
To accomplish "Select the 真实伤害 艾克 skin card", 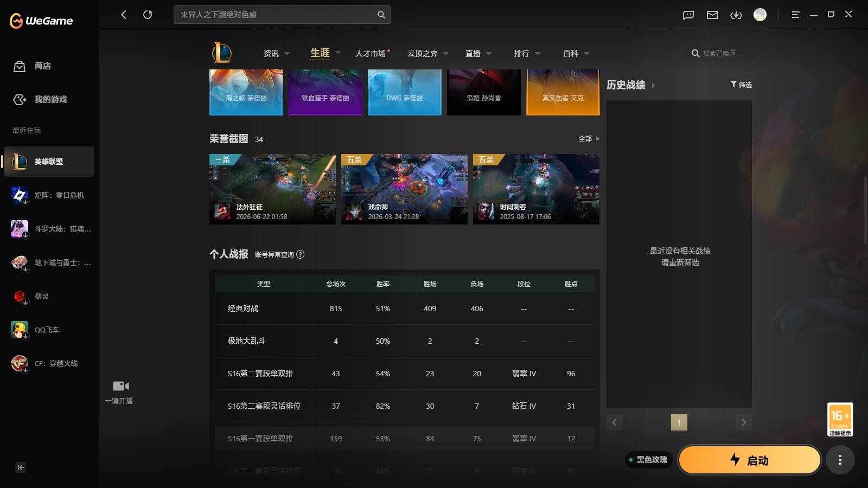I will point(563,92).
